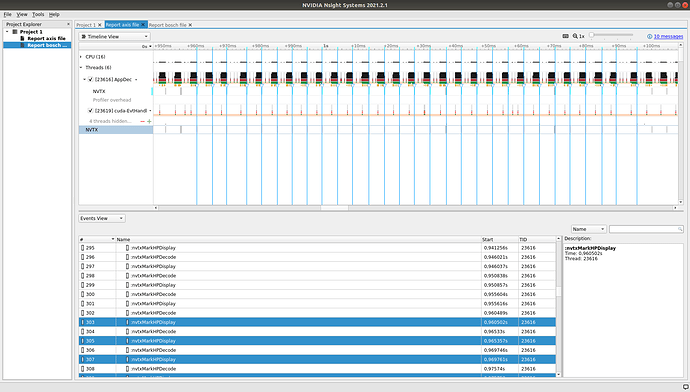690x392 pixels.
Task: Click the marker icon in row 304
Action: tap(128, 332)
